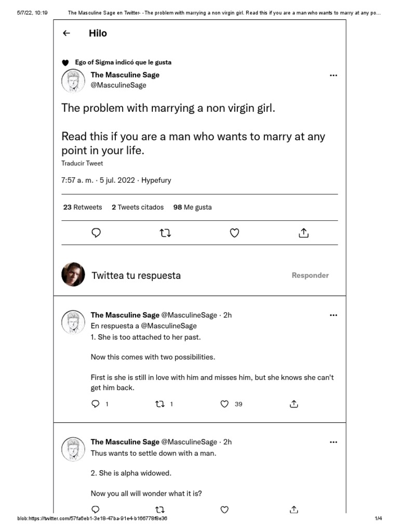Open more options on the second reply
The height and width of the screenshot is (532, 399).
[x=334, y=442]
